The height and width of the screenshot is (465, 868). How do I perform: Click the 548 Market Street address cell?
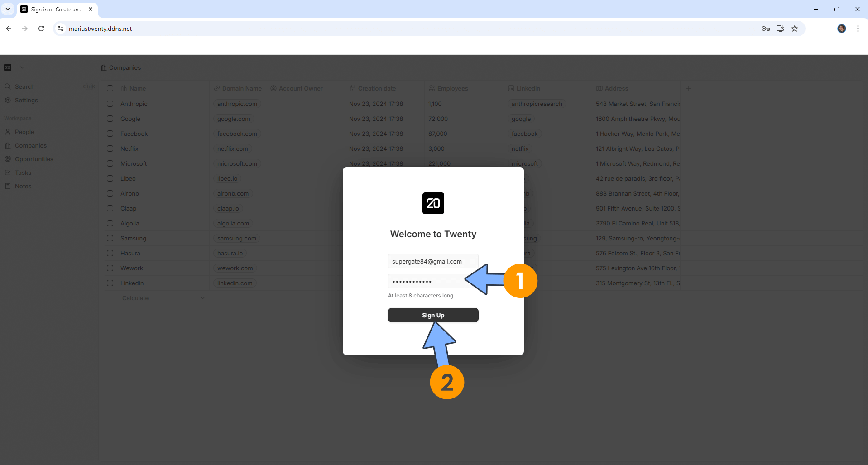point(638,104)
